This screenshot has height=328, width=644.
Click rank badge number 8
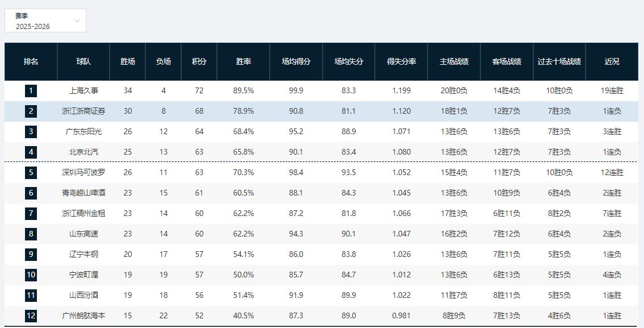coord(31,234)
